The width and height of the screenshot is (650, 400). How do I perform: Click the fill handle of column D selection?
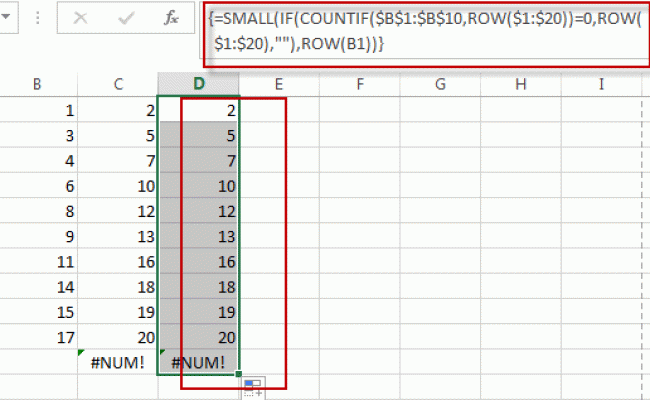(238, 374)
